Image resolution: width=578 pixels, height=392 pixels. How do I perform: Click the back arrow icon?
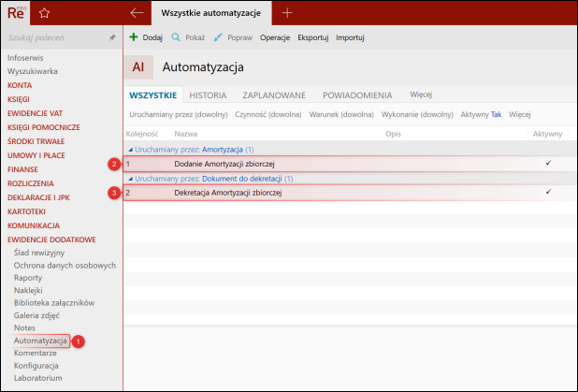[137, 13]
